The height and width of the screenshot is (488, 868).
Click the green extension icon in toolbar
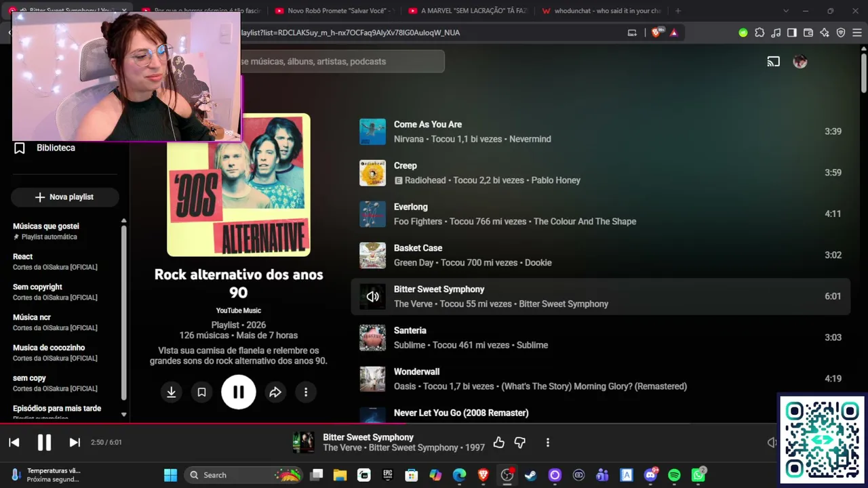click(x=743, y=33)
